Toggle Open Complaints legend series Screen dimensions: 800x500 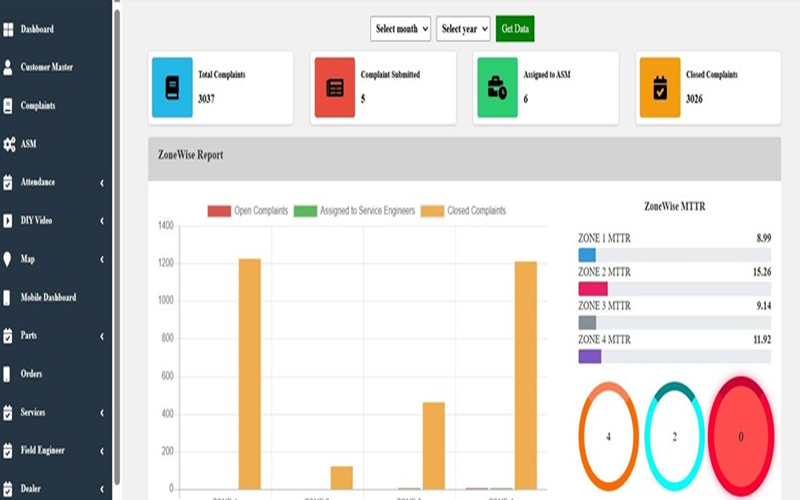point(248,211)
